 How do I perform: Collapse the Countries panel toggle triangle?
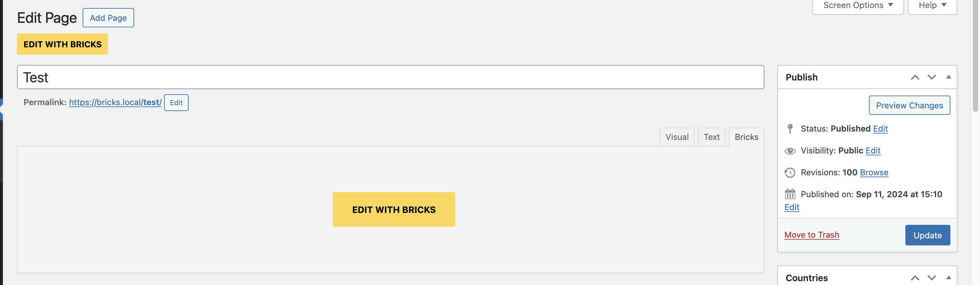(948, 277)
